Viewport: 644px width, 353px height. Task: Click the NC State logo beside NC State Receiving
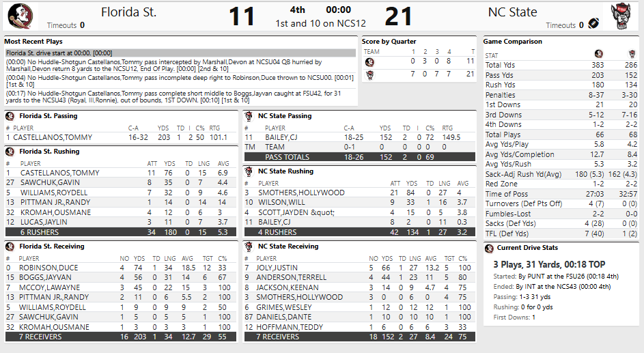249,246
